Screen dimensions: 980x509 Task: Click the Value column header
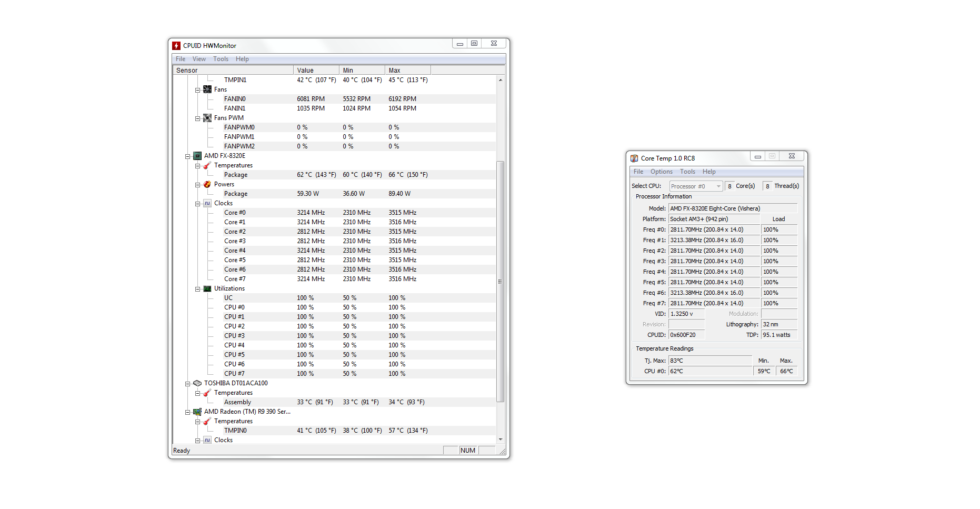pyautogui.click(x=316, y=70)
